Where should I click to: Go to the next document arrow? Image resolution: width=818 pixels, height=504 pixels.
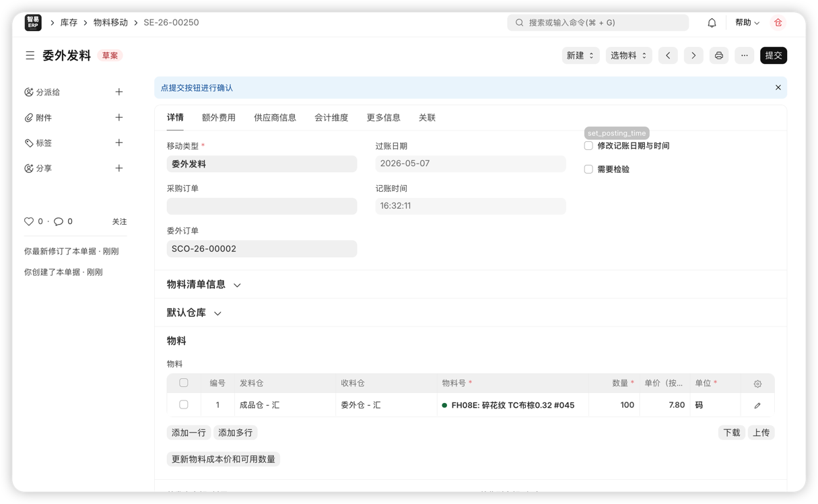(693, 55)
